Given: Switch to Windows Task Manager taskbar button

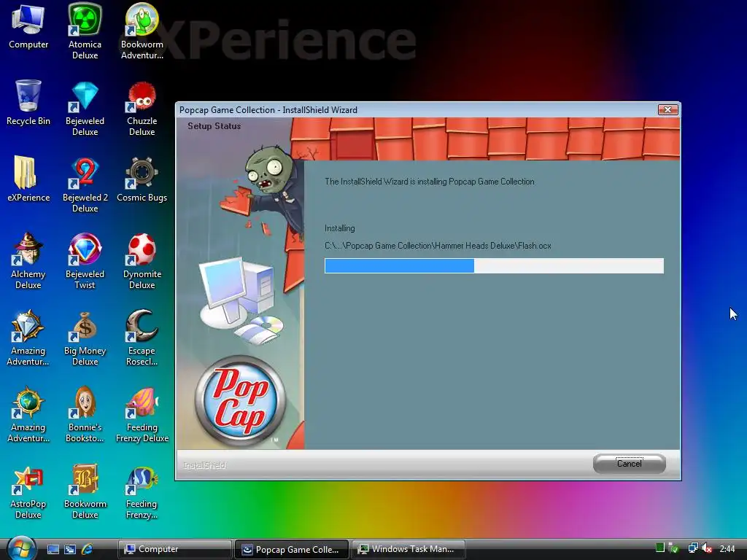Looking at the screenshot, I should 409,549.
